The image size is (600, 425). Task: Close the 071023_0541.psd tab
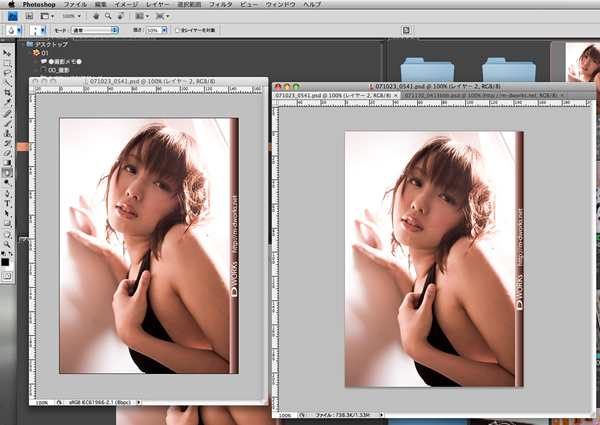point(396,95)
